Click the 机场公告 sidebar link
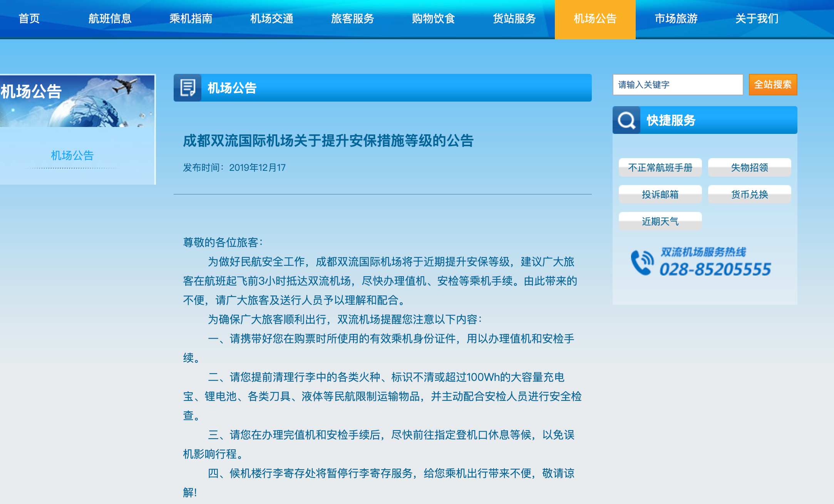Screen dimensions: 834x504 [x=72, y=155]
